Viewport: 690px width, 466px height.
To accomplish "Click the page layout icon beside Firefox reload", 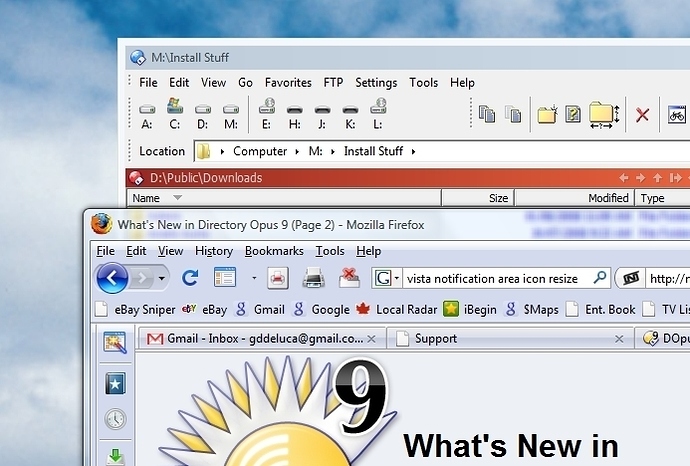I will [225, 278].
